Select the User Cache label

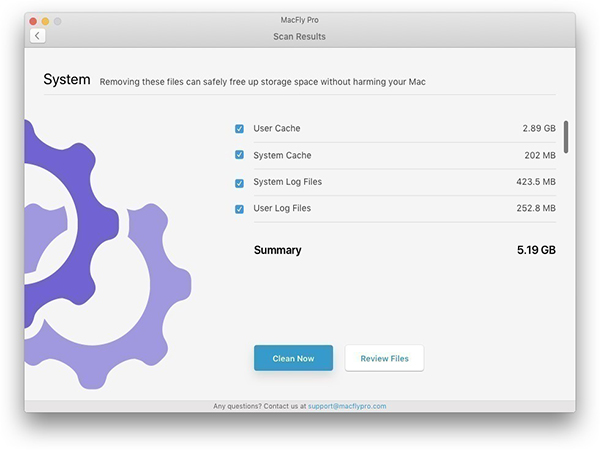click(277, 128)
